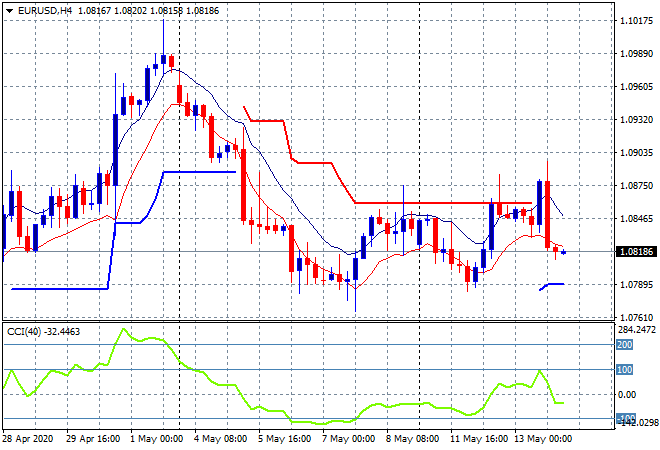Click the time label 5 May 16:00

(x=285, y=439)
